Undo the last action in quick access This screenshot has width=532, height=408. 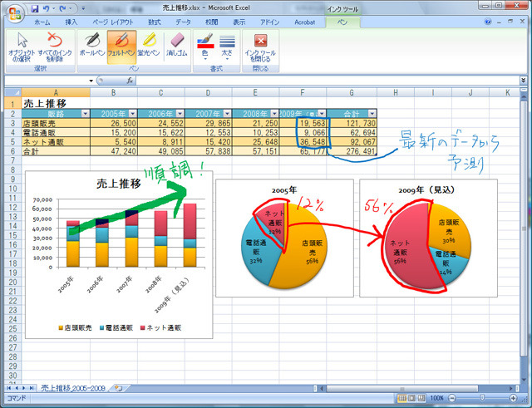(x=47, y=8)
